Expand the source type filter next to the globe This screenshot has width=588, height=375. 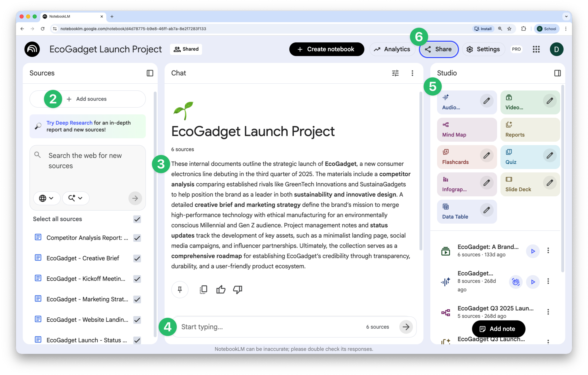[x=75, y=198]
